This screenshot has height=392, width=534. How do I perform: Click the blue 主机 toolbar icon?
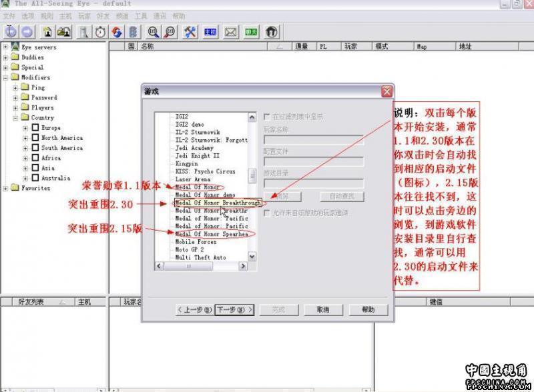click(210, 32)
